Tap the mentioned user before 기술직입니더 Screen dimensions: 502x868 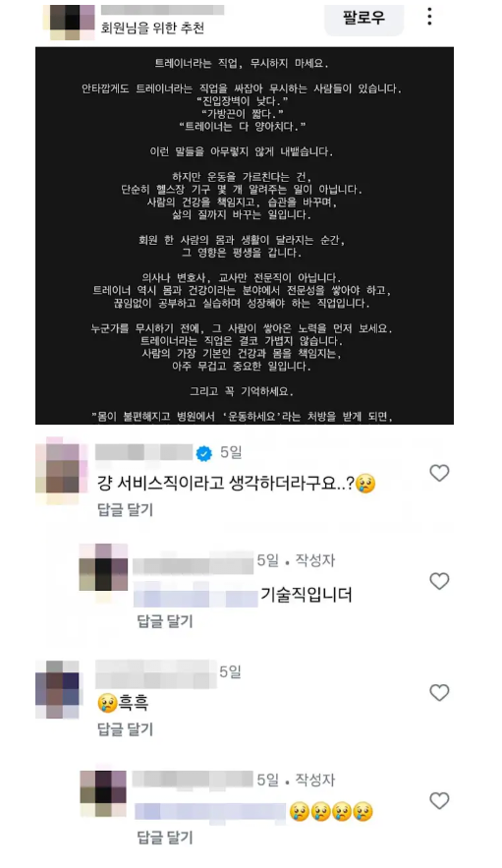195,595
